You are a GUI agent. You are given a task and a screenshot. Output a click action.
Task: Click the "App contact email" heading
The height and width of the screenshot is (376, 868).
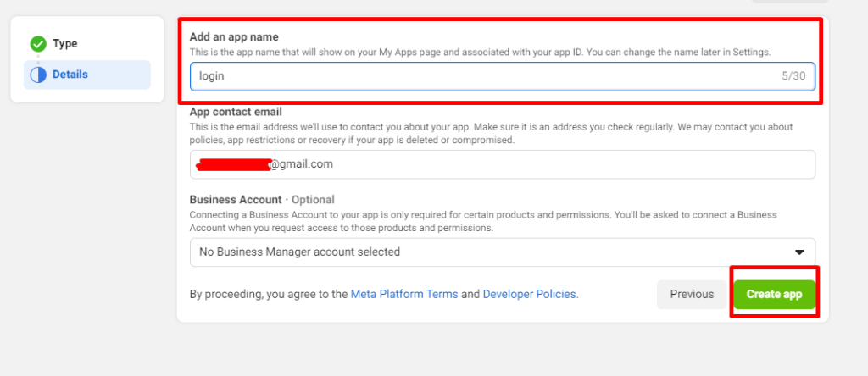pos(236,112)
